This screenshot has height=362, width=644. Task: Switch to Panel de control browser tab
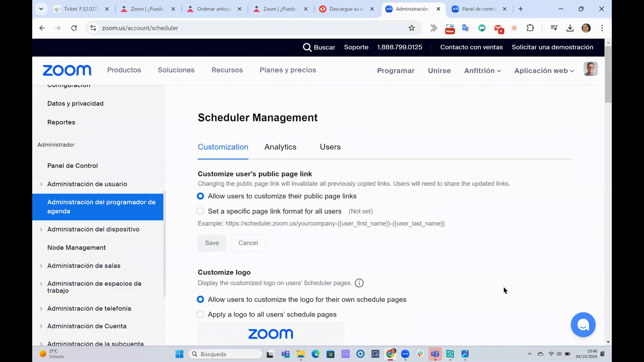(x=479, y=9)
